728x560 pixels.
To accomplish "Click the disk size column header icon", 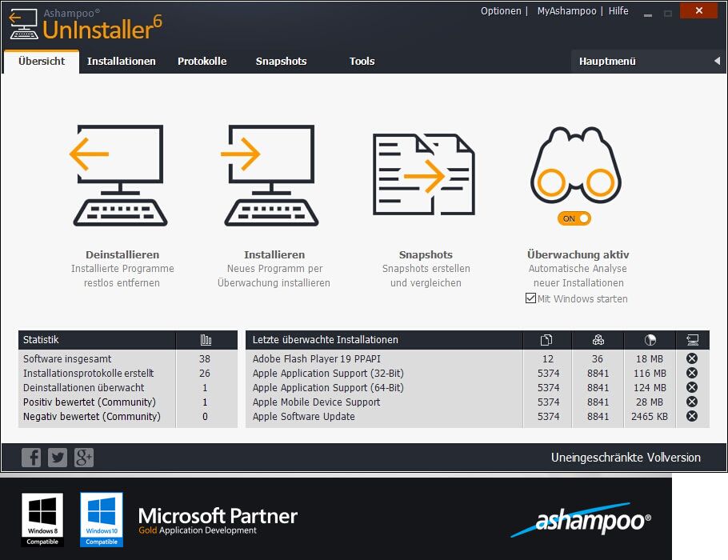I will (x=650, y=340).
